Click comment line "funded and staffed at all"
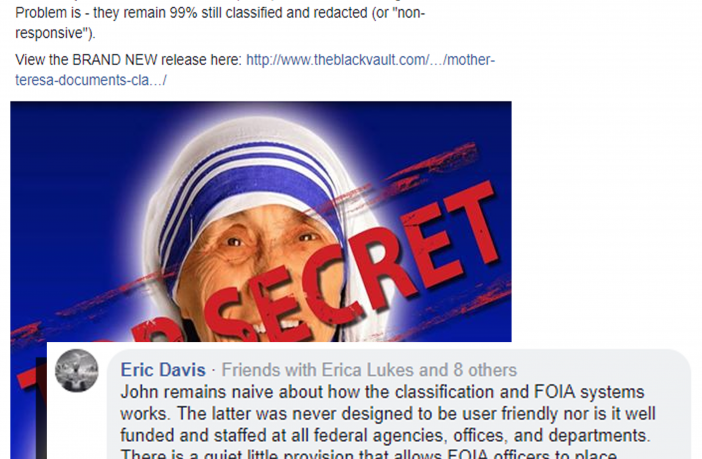Image resolution: width=702 pixels, height=459 pixels. pos(385,435)
